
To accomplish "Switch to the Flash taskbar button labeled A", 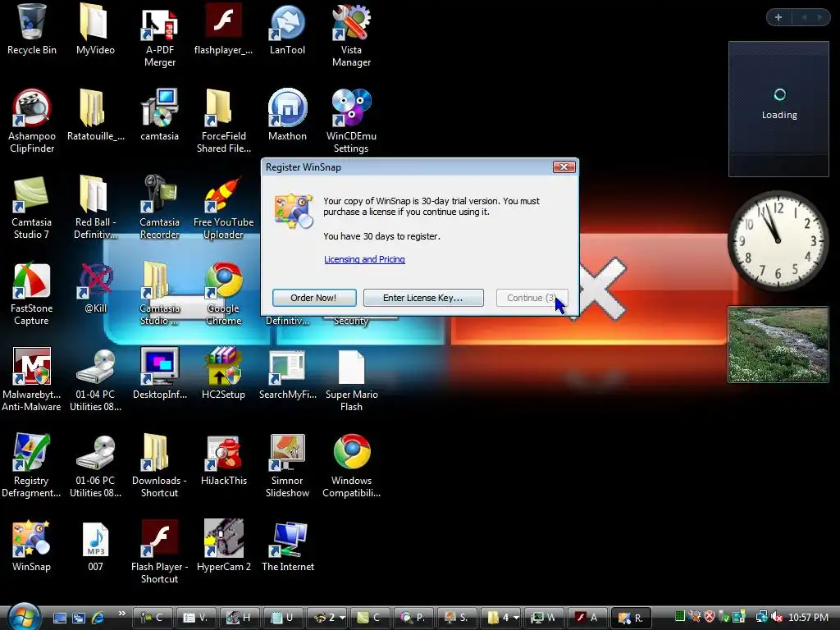I will [x=587, y=618].
